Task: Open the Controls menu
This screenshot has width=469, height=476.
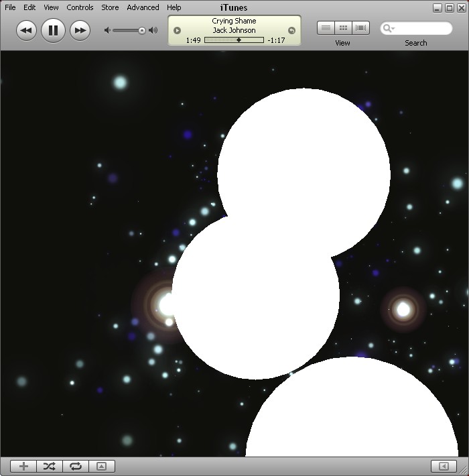Action: [80, 7]
